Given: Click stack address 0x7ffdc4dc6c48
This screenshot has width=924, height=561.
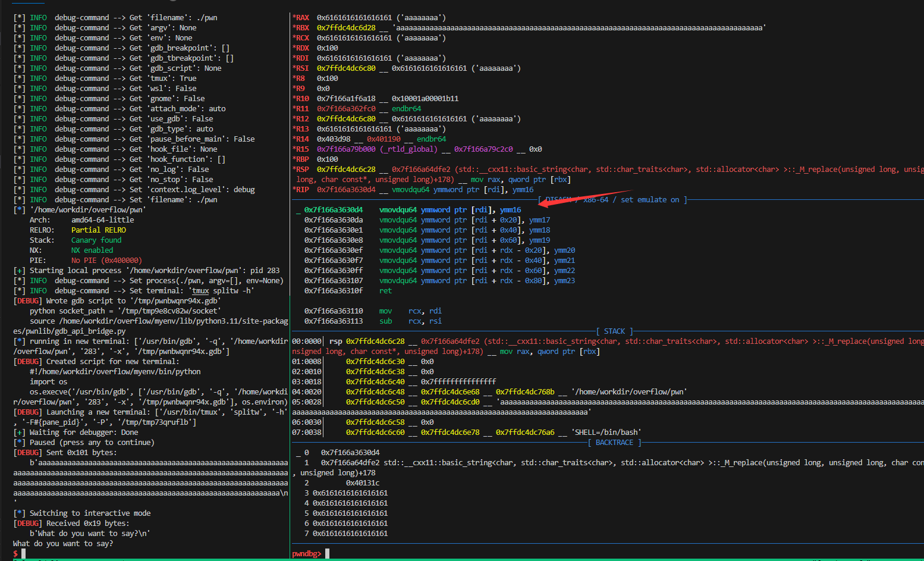Looking at the screenshot, I should tap(375, 392).
